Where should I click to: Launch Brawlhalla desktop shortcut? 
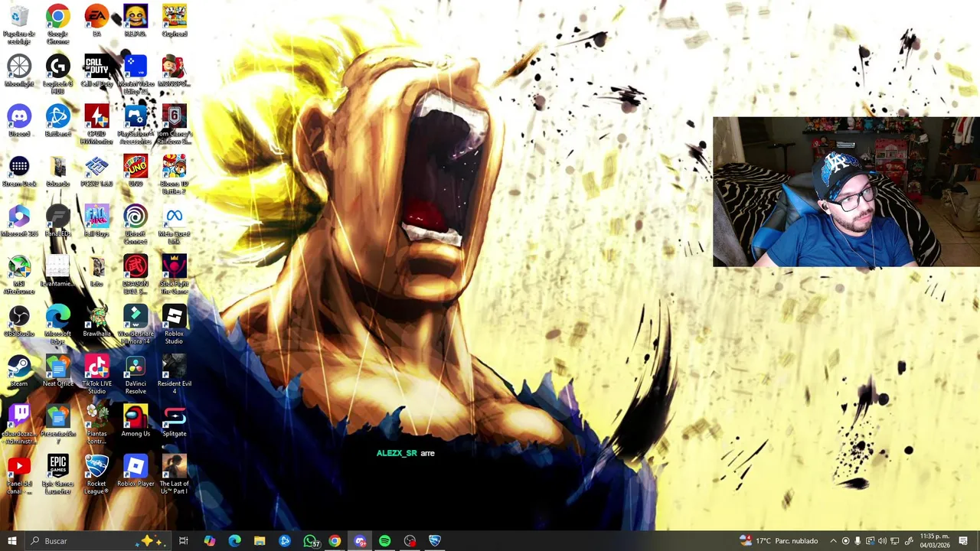(x=96, y=321)
